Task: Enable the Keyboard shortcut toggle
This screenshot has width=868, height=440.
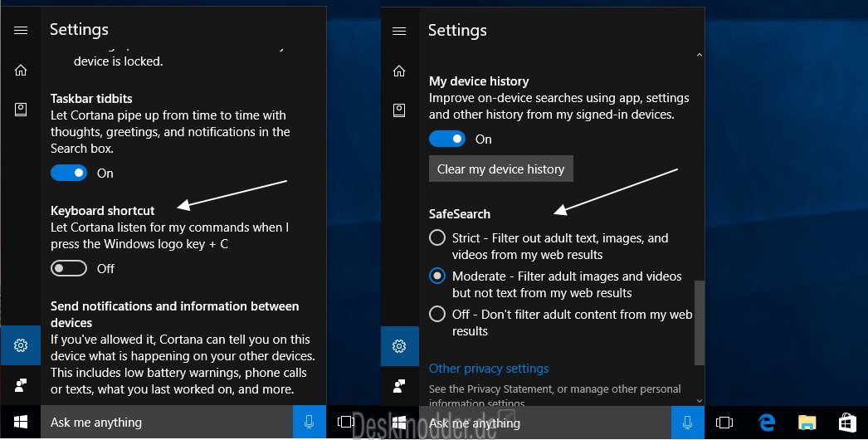Action: pos(69,268)
